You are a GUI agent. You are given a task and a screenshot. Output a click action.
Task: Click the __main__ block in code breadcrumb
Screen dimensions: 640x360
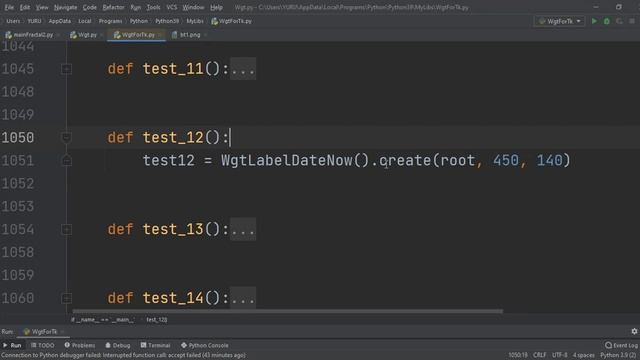[102, 320]
